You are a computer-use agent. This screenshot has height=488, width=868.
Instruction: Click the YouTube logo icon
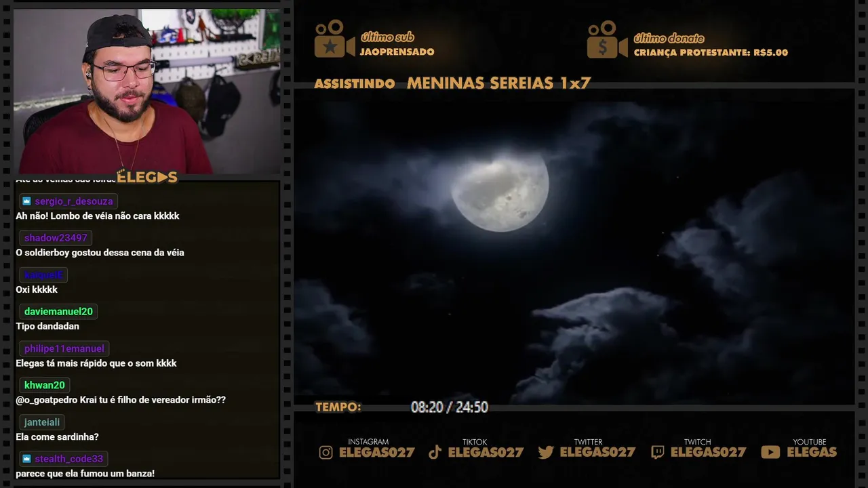tap(770, 453)
